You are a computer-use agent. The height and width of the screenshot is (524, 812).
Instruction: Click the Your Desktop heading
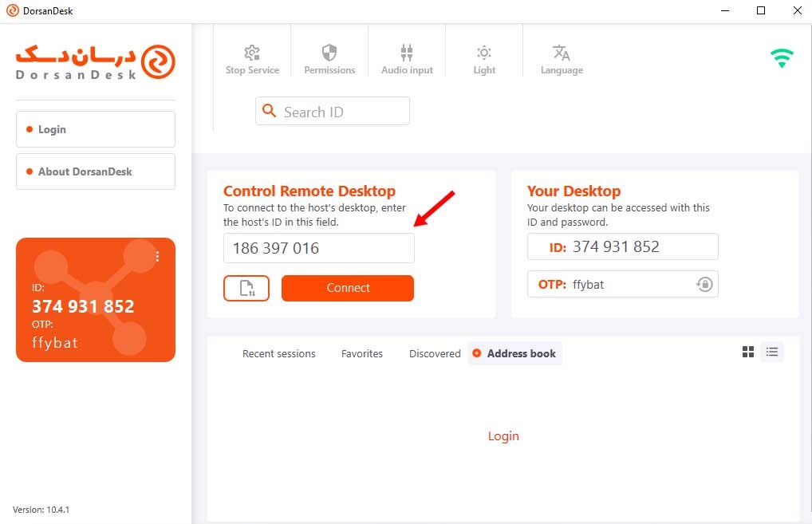point(574,191)
